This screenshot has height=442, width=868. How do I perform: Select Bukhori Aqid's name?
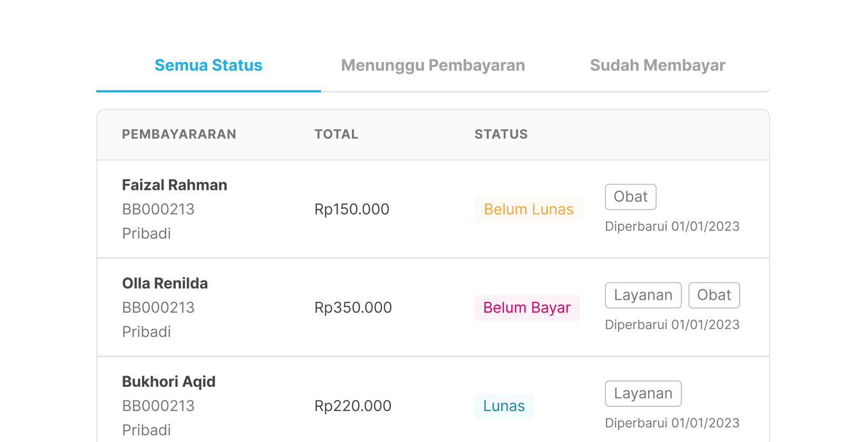coord(168,381)
